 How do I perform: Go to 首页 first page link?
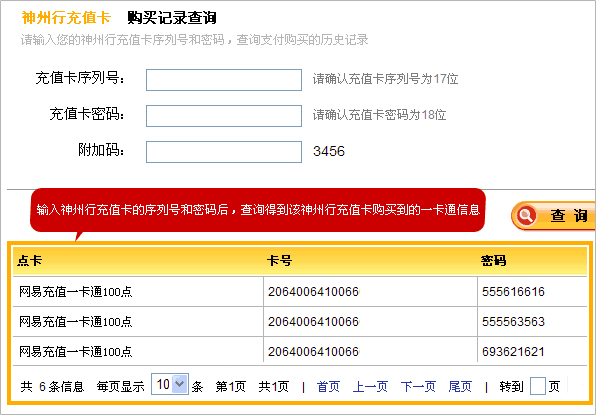(x=328, y=386)
